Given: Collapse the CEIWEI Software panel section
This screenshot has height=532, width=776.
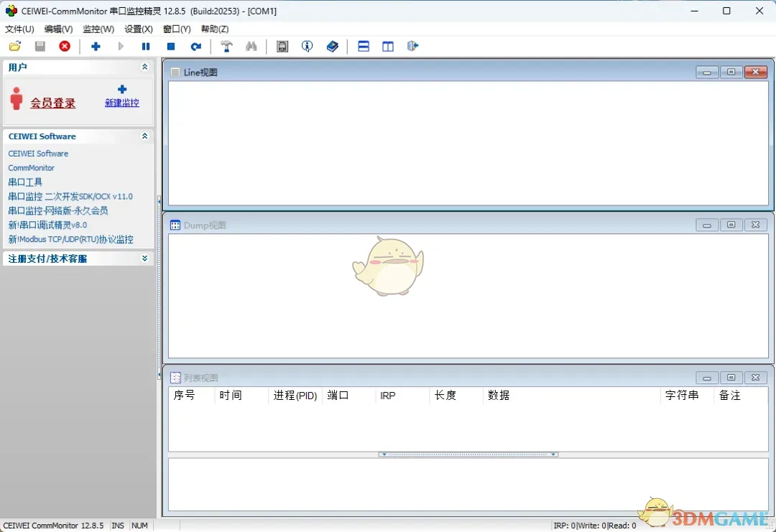Looking at the screenshot, I should pyautogui.click(x=144, y=136).
